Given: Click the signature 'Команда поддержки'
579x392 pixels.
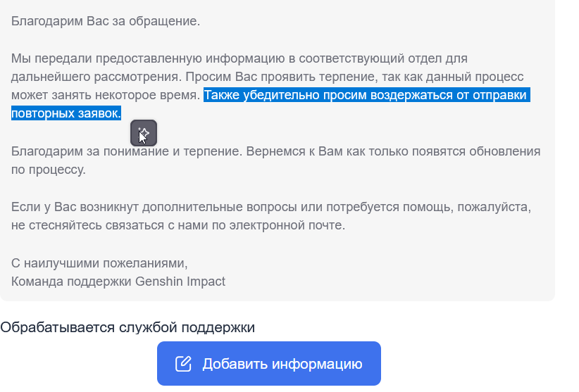Looking at the screenshot, I should tap(71, 282).
